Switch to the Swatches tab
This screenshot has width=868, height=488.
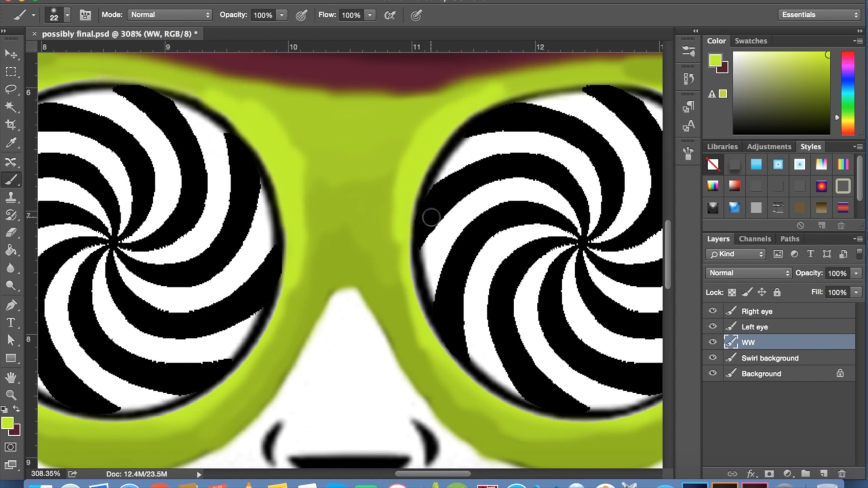pos(750,41)
